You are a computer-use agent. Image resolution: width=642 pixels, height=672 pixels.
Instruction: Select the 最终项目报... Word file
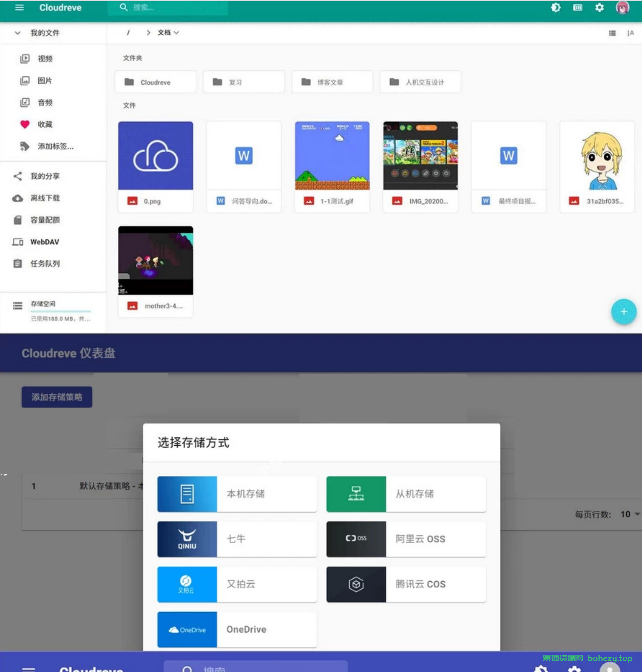coord(509,167)
